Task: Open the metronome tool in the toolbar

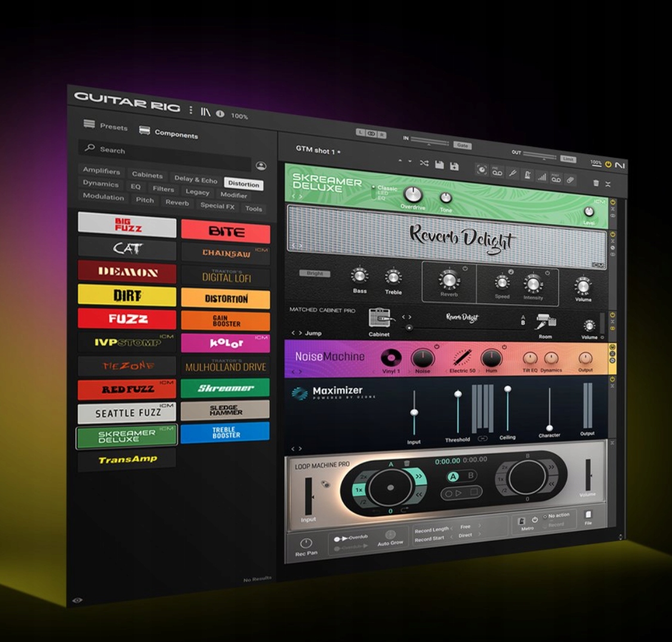Action: (528, 174)
